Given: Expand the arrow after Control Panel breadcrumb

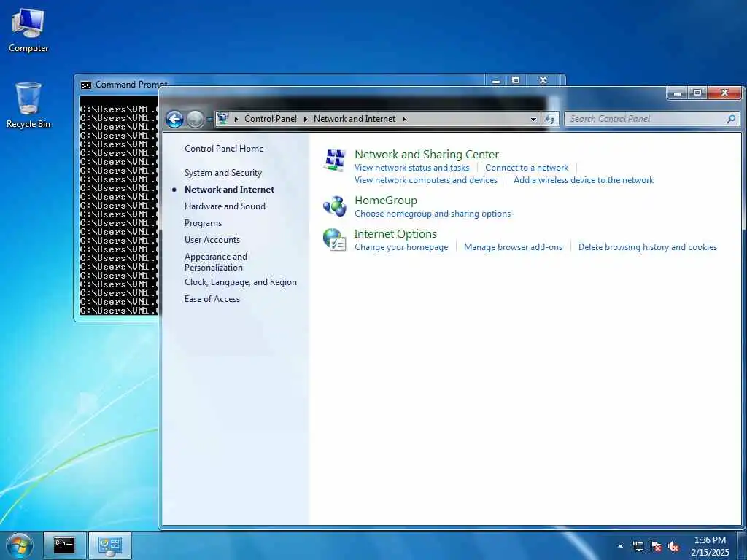Looking at the screenshot, I should [x=306, y=119].
